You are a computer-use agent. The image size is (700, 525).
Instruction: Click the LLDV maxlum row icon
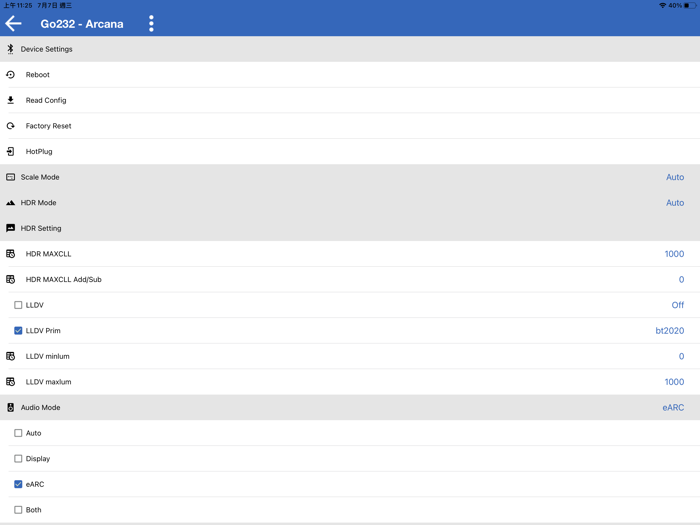pos(10,382)
